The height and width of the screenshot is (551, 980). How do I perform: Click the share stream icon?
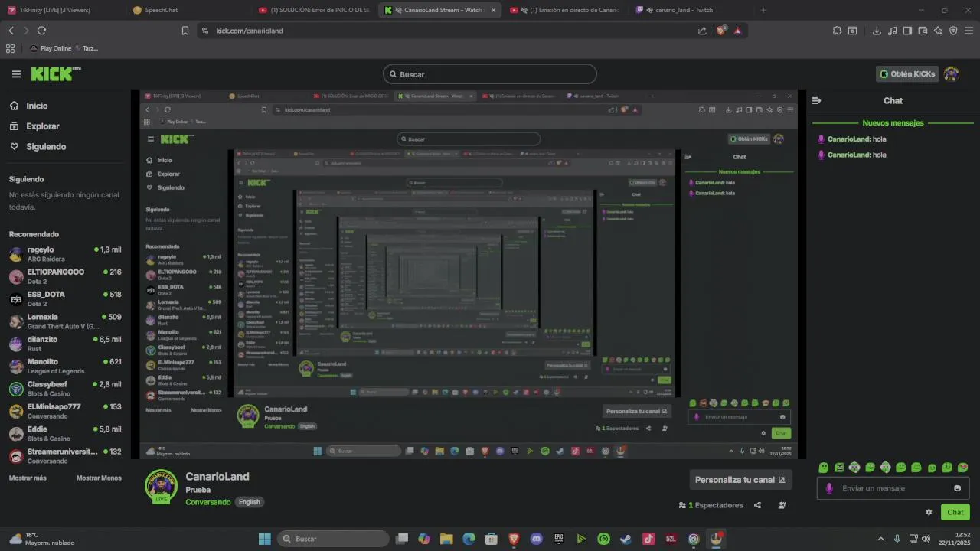coord(757,505)
